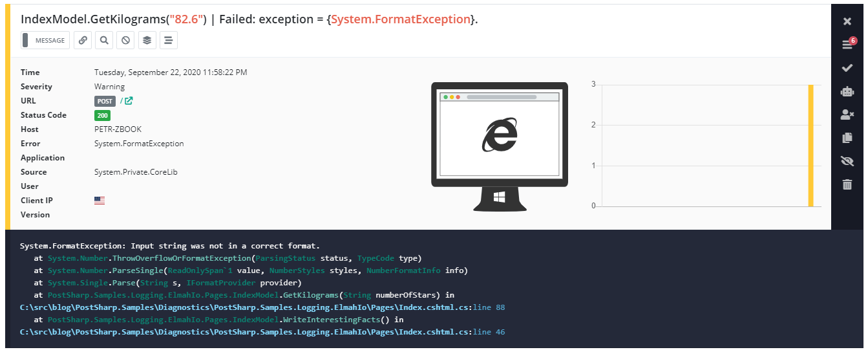Click the Windows logo on monitor stand
Viewport: 868px width, 352px height.
(x=499, y=197)
